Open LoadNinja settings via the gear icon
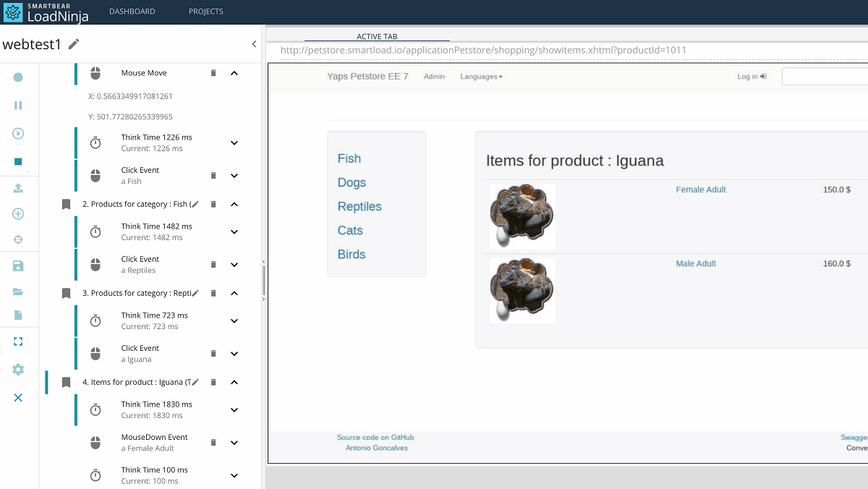This screenshot has width=868, height=489. (17, 369)
